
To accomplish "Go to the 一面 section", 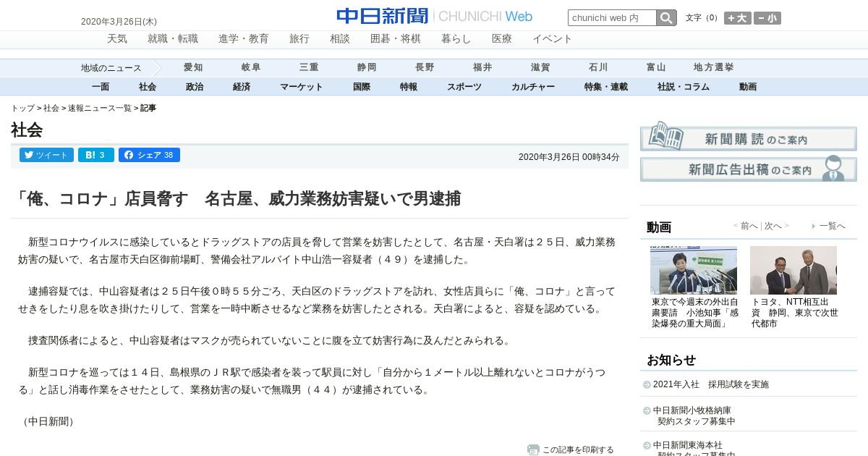I will (x=101, y=87).
